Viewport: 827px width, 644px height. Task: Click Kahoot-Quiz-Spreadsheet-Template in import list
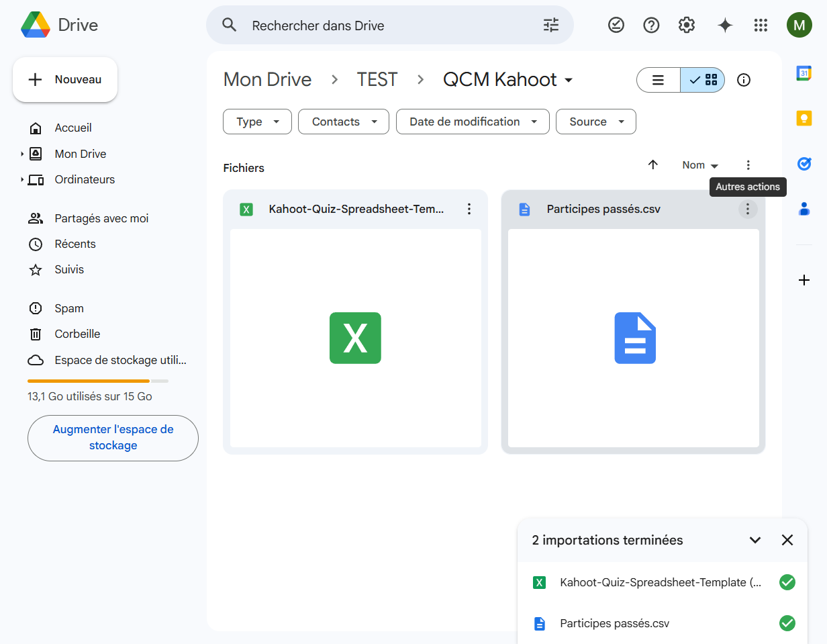[x=661, y=582]
